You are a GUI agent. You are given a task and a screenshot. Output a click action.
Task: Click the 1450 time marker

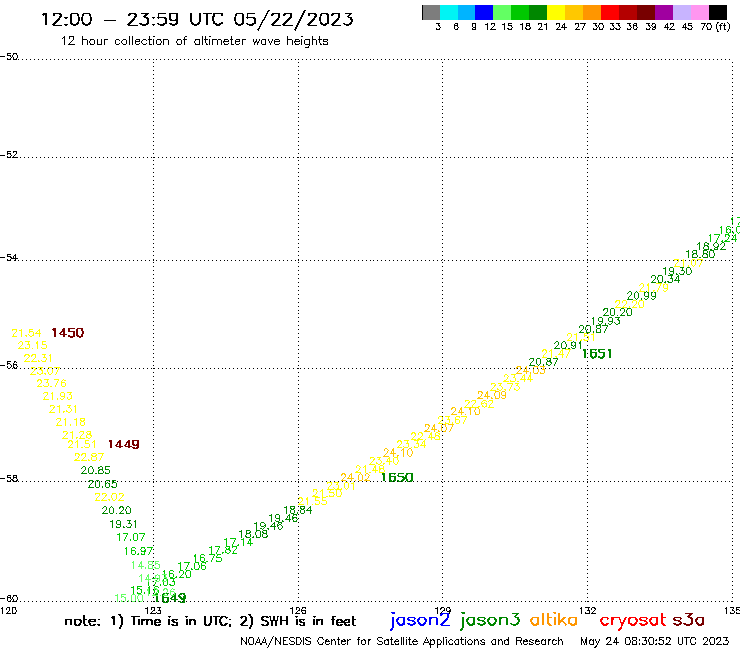coord(67,333)
